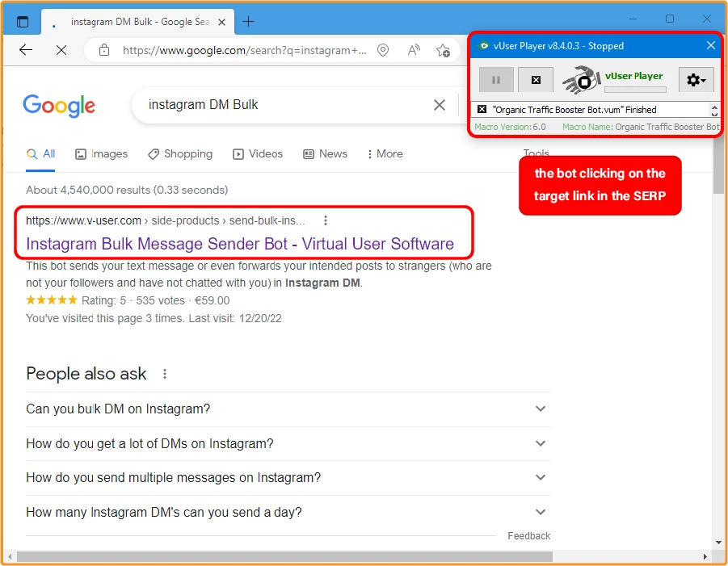Open vUser Player settings gear dropdown

click(696, 80)
